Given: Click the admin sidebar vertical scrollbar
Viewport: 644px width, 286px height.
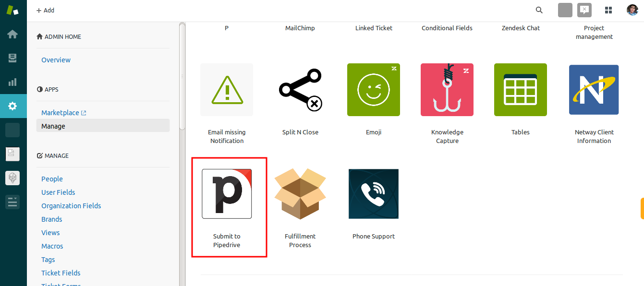Looking at the screenshot, I should click(x=182, y=77).
